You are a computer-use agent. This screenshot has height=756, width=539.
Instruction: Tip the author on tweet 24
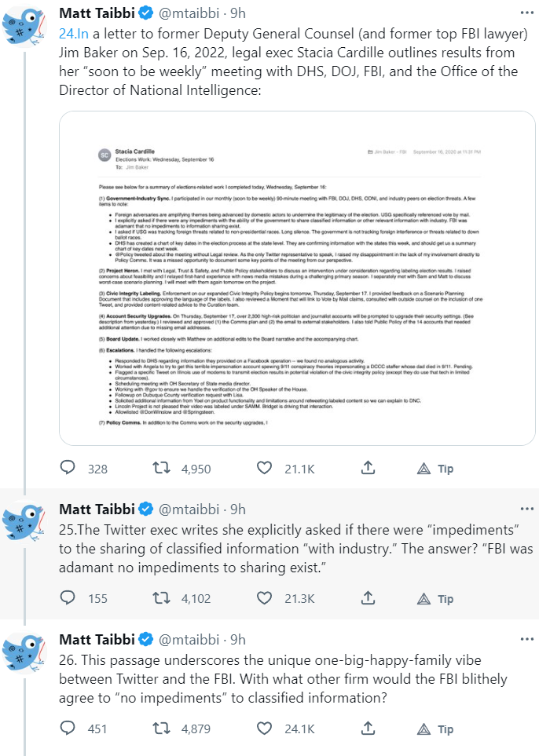(x=435, y=469)
